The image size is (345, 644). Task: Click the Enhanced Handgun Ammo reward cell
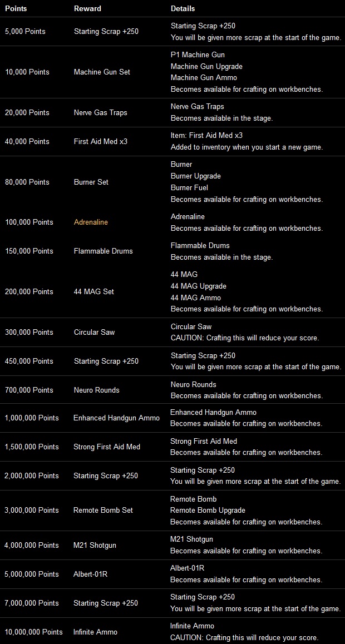(116, 418)
